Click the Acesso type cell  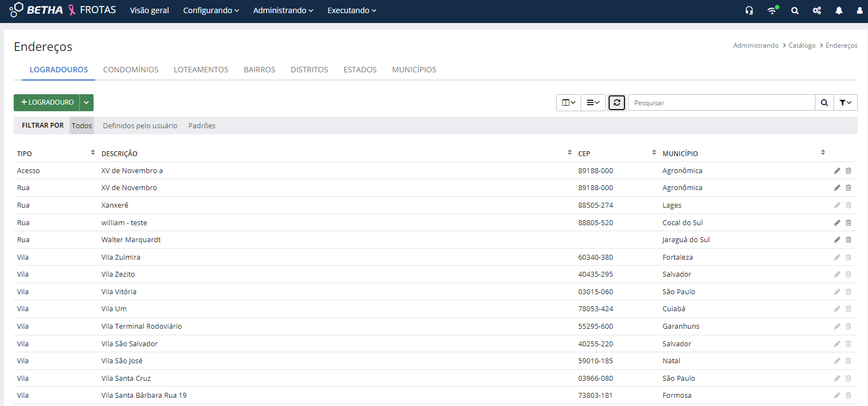click(x=28, y=171)
